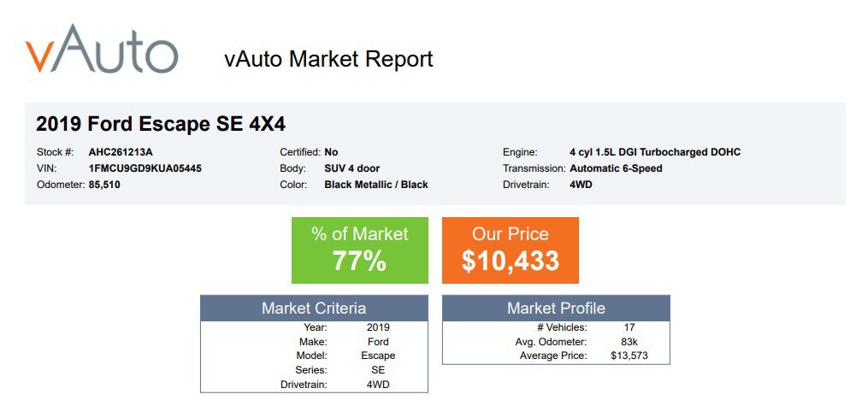Click the engine description text
Screen dimensions: 868x400
point(655,152)
